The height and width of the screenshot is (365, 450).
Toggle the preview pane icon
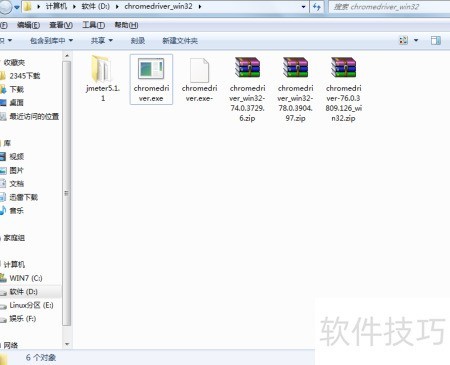pyautogui.click(x=436, y=41)
